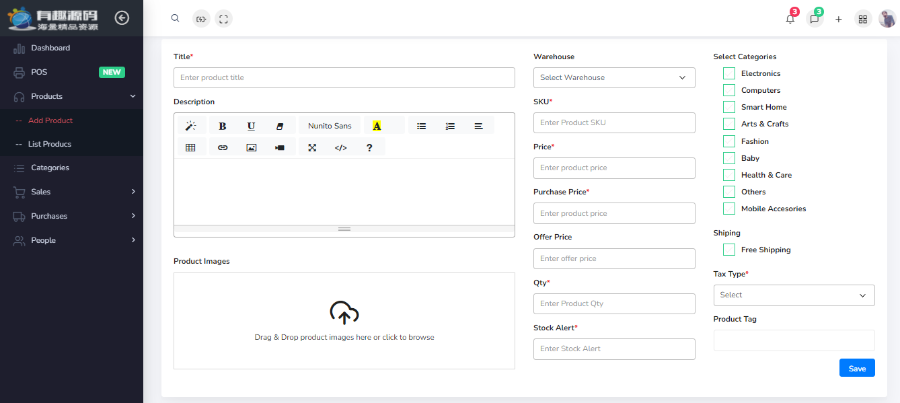The image size is (900, 403).
Task: Check the Mobile Accesories category
Action: [x=729, y=208]
